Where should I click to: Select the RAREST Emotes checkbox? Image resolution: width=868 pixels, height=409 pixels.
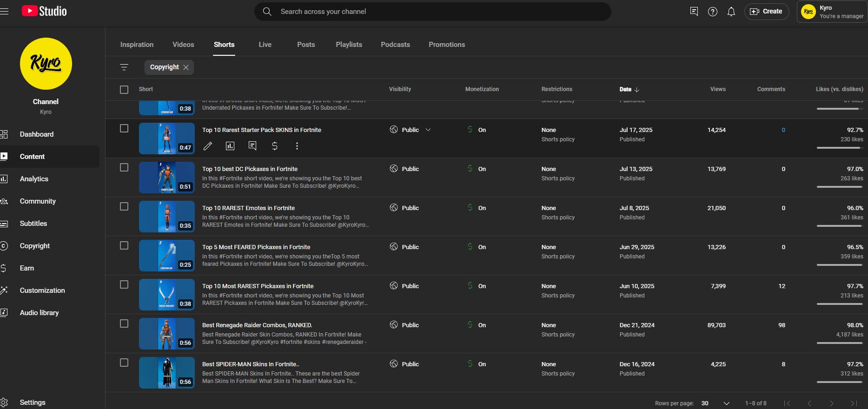[124, 206]
